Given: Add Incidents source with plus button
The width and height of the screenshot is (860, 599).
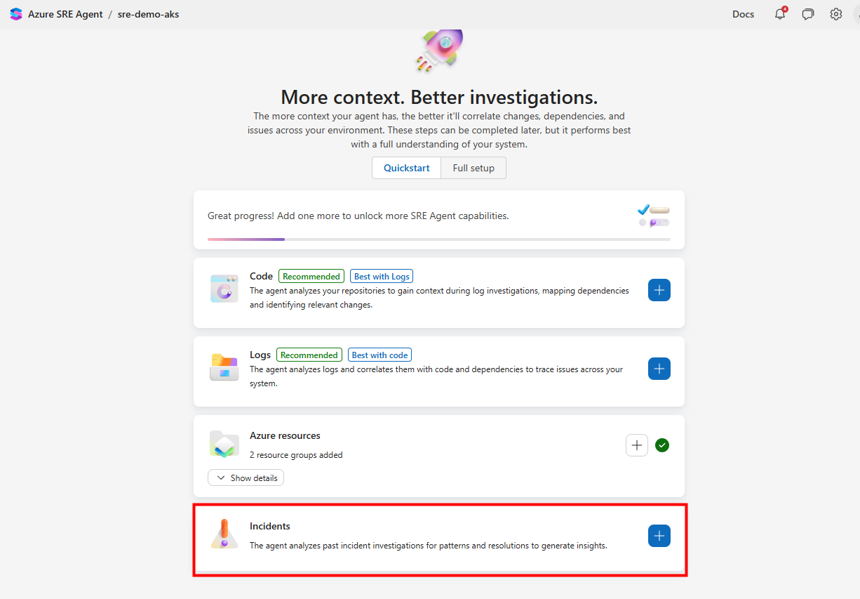Looking at the screenshot, I should pos(659,536).
